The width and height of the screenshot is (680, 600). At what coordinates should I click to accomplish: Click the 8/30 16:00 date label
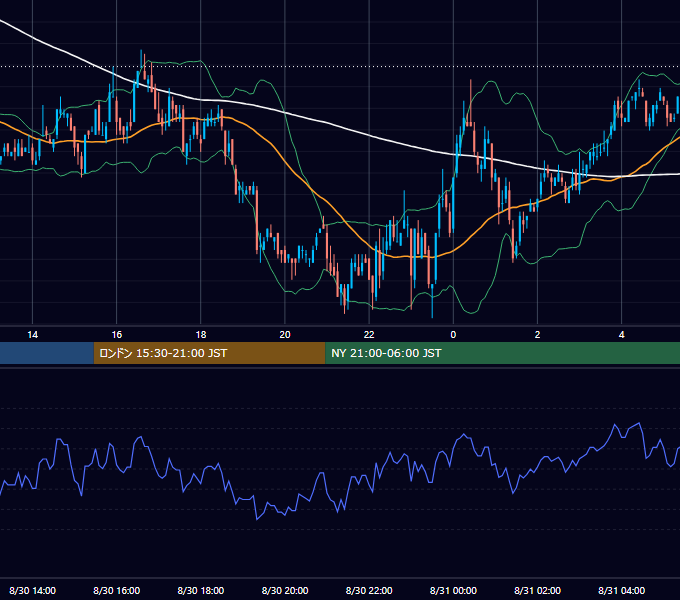tap(117, 590)
